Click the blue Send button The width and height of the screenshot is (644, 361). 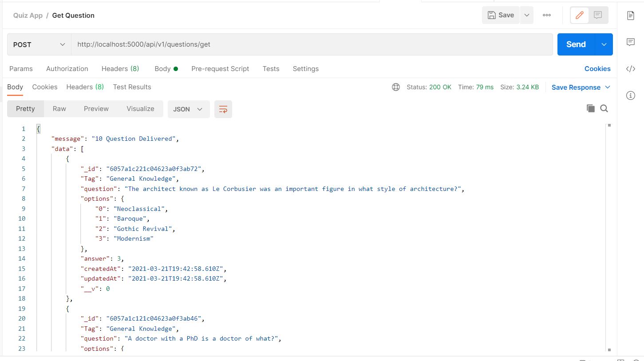coord(576,44)
